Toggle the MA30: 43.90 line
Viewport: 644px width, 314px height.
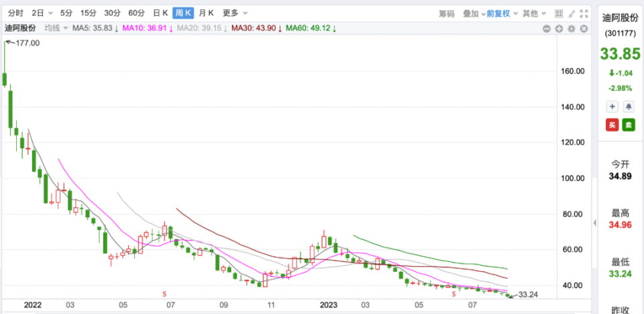pyautogui.click(x=257, y=28)
